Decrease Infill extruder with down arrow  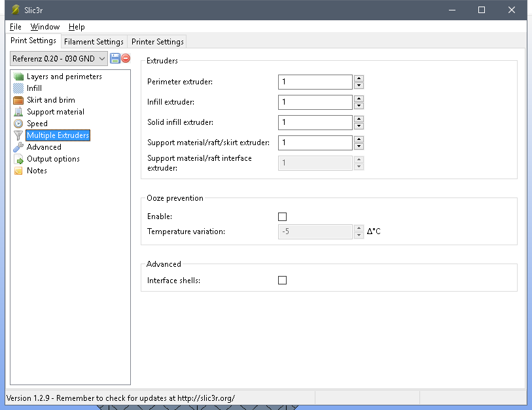[x=359, y=106]
